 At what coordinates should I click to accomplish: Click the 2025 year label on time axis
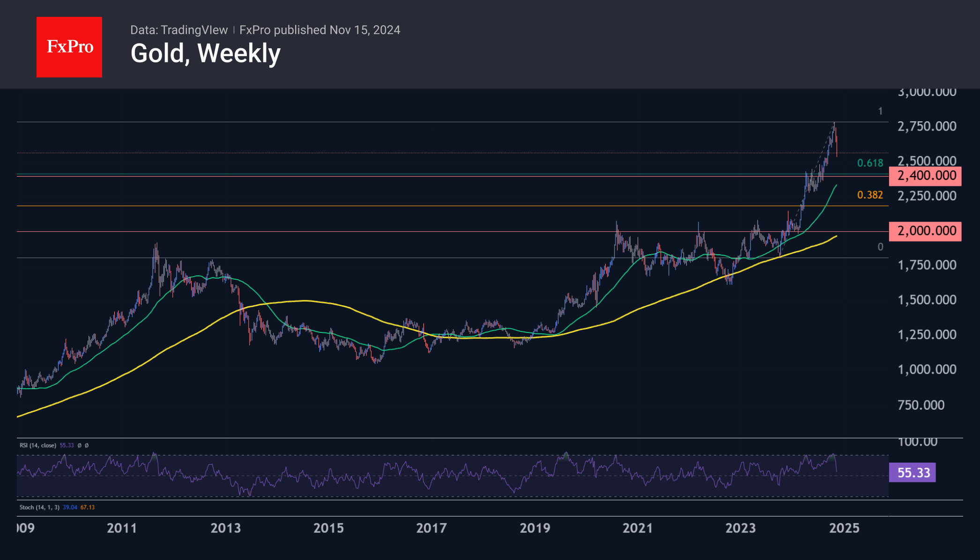point(844,528)
